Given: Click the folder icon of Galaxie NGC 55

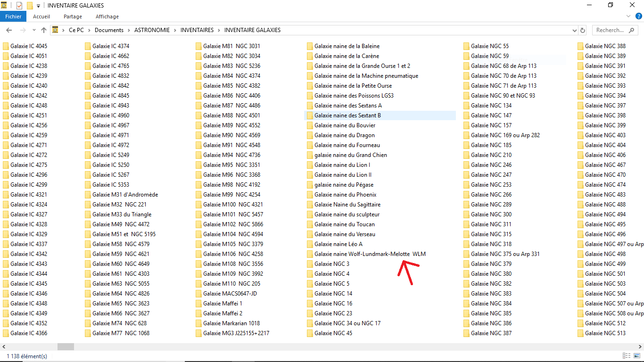Looking at the screenshot, I should (466, 46).
